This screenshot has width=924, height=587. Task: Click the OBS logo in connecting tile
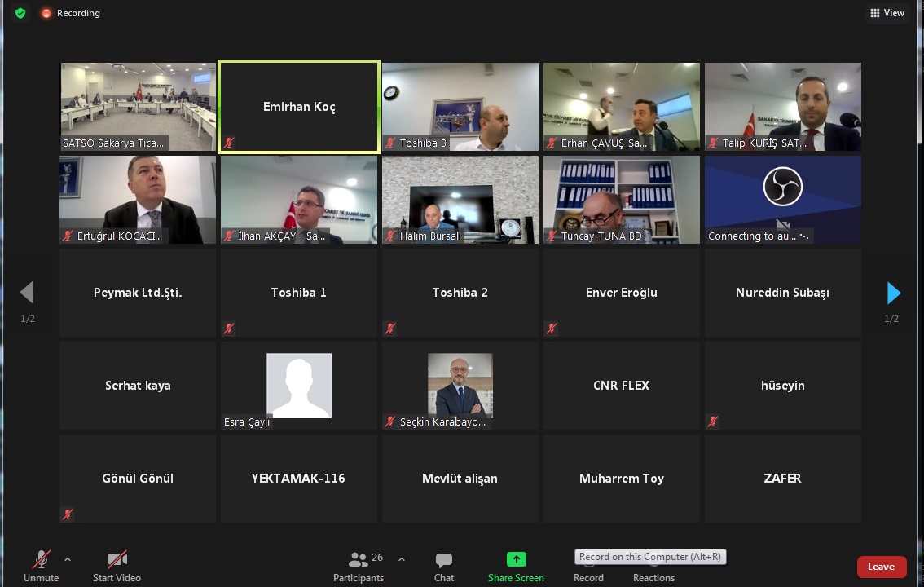782,188
